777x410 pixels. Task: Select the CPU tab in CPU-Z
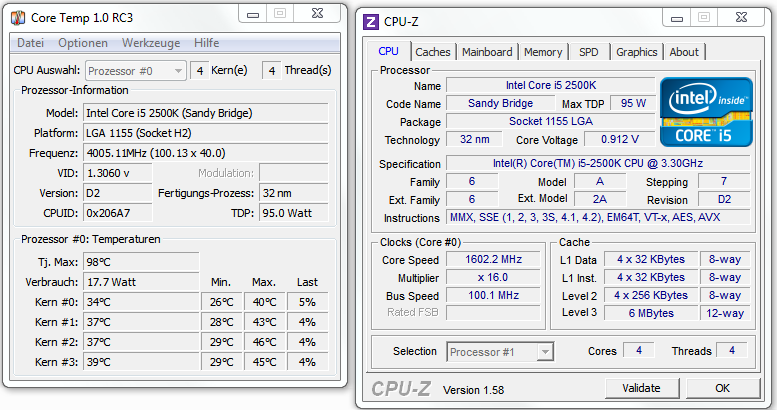tap(388, 51)
